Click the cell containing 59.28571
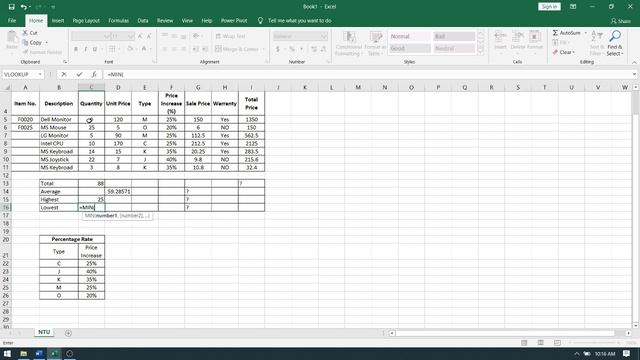The image size is (640, 360). pyautogui.click(x=118, y=191)
